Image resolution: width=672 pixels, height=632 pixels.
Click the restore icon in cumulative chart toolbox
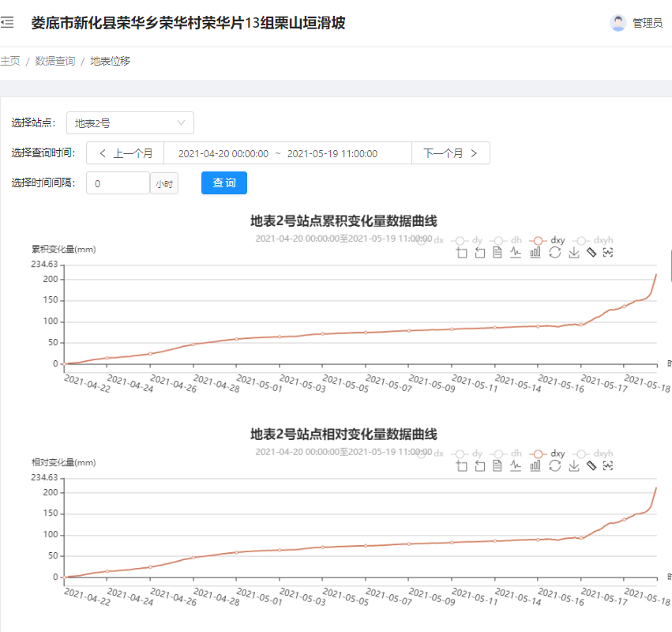coord(554,252)
